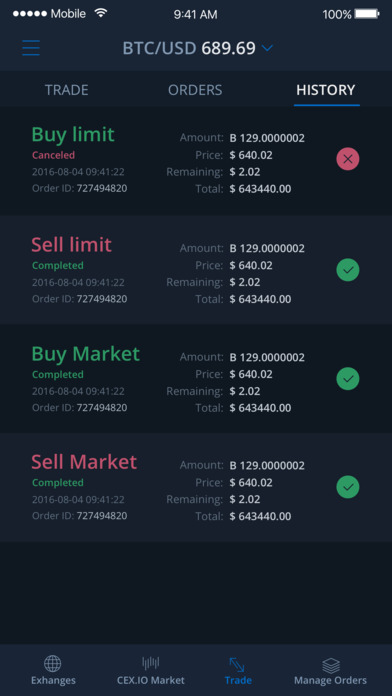The image size is (392, 696).
Task: Tap the Buy Market green checkmark icon
Action: (348, 379)
